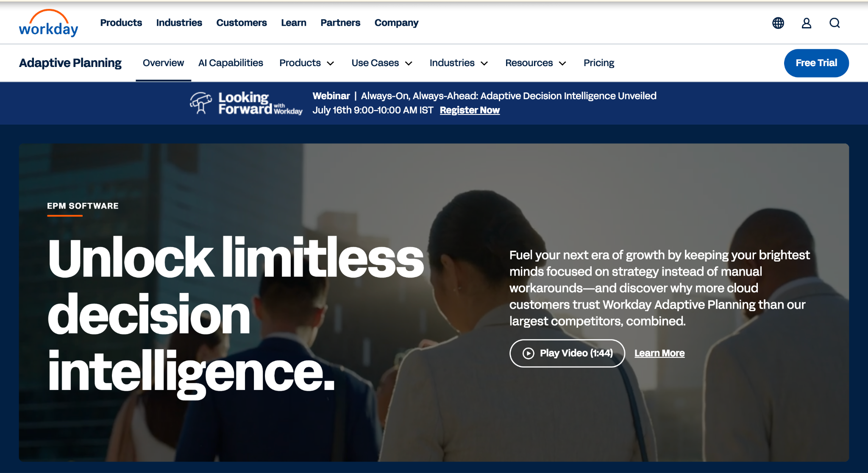The height and width of the screenshot is (473, 868).
Task: Open the language globe selector
Action: tap(778, 23)
